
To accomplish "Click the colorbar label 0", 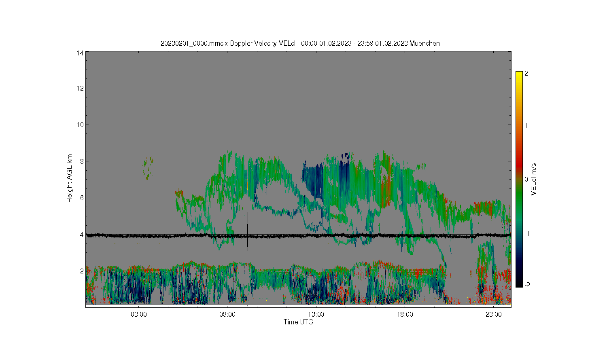I will click(x=526, y=179).
